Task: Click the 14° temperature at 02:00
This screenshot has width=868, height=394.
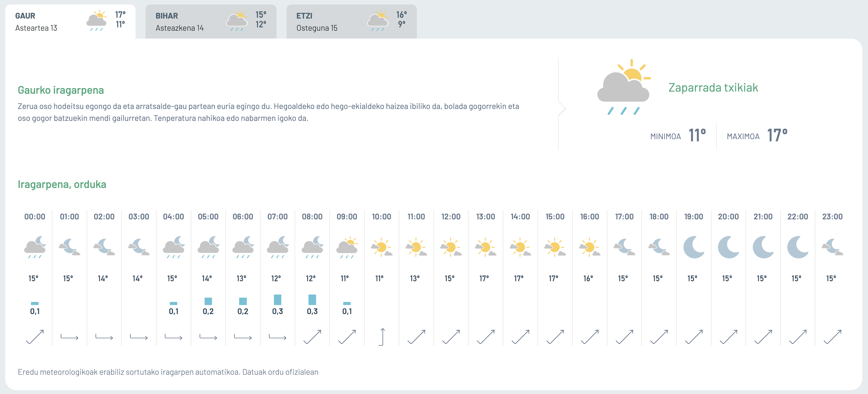Action: point(103,279)
